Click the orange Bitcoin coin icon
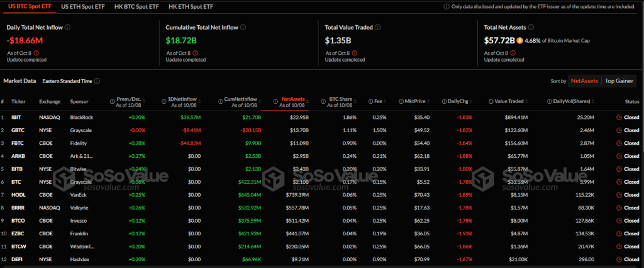Image resolution: width=644 pixels, height=268 pixels. click(520, 41)
